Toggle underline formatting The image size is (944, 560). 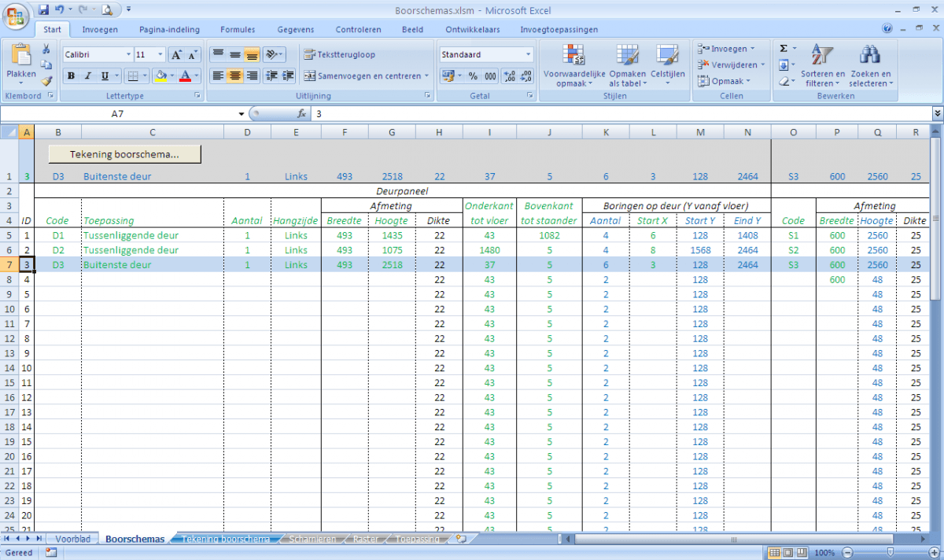(105, 76)
